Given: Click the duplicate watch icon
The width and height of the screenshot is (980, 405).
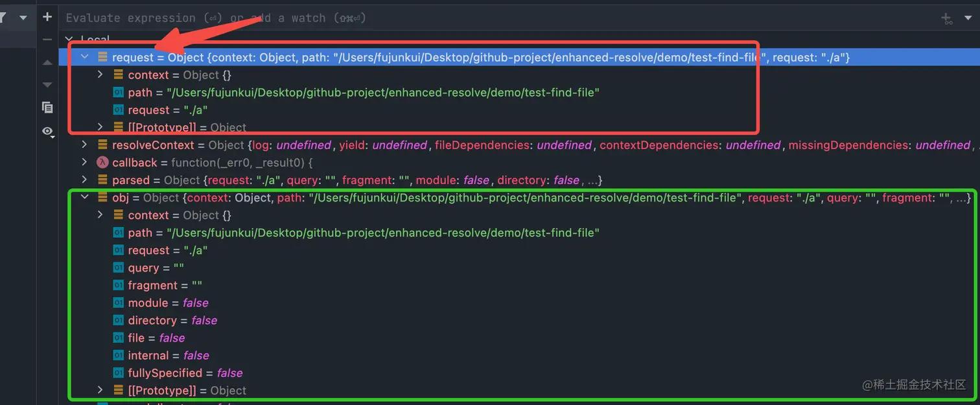Looking at the screenshot, I should pyautogui.click(x=47, y=108).
